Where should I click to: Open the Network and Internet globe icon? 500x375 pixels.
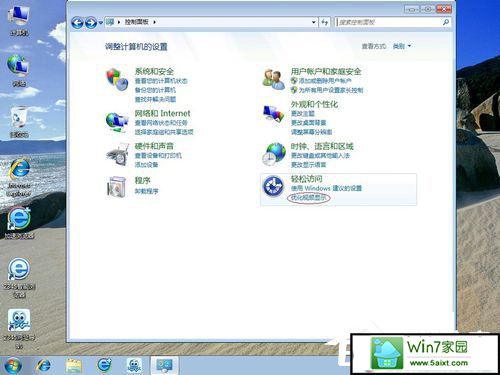[x=117, y=122]
